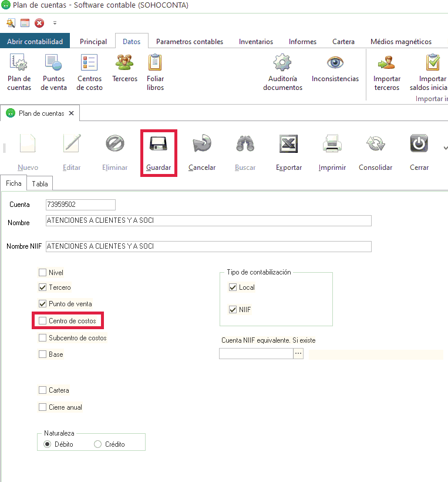Expand the toolbar overflow chevron
The width and height of the screenshot is (448, 482).
444,148
